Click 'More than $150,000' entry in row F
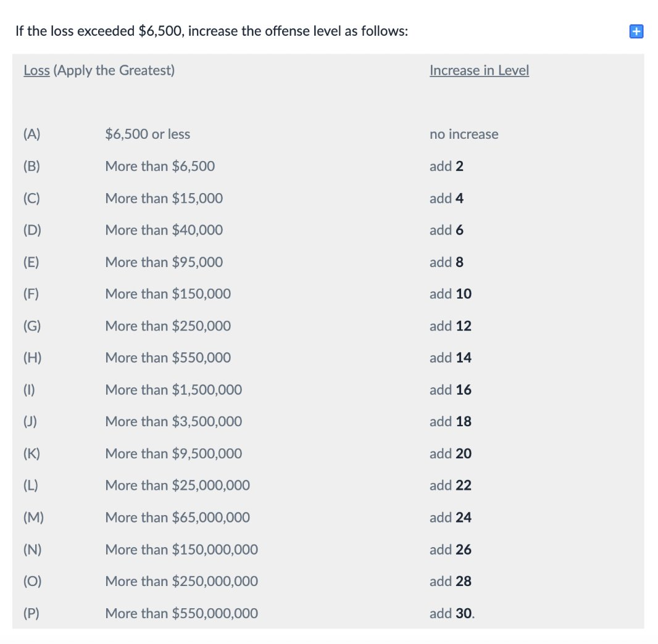The width and height of the screenshot is (658, 644). click(x=168, y=294)
